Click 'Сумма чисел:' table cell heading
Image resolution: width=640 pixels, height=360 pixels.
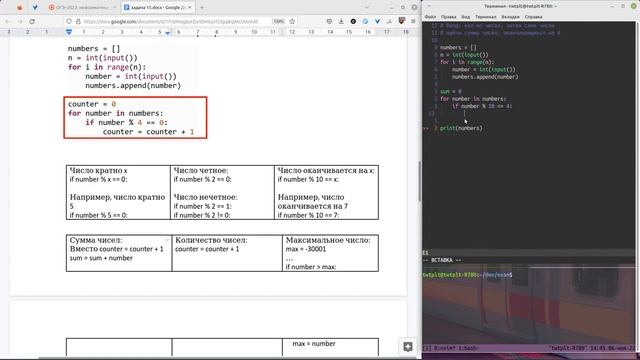[96, 240]
